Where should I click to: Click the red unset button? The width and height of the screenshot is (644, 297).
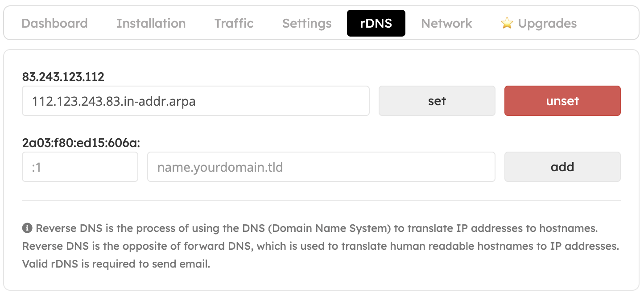[562, 101]
